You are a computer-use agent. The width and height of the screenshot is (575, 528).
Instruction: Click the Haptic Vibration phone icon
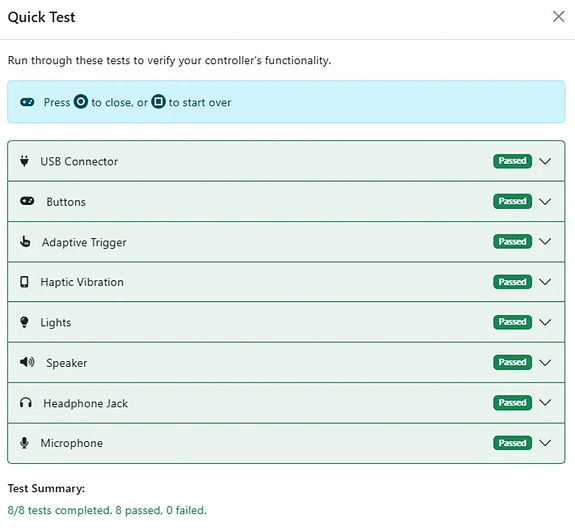24,282
